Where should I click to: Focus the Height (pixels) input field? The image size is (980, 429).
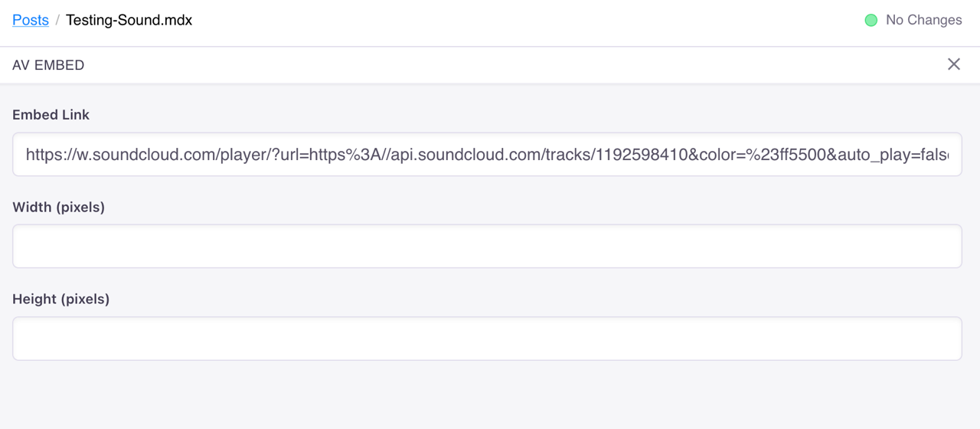click(487, 339)
